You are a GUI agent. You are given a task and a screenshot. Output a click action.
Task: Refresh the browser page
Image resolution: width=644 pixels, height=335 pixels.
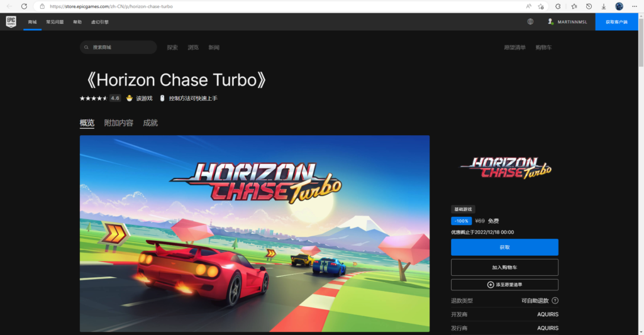tap(25, 6)
